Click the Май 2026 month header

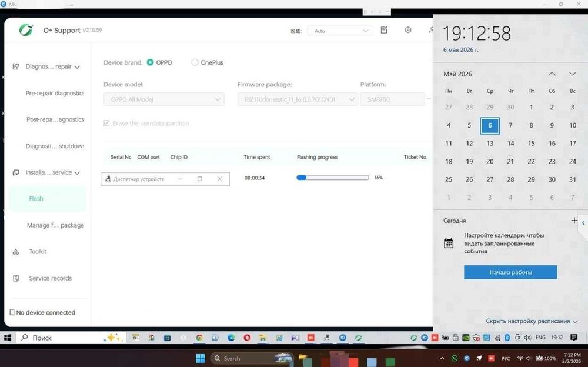tap(457, 74)
